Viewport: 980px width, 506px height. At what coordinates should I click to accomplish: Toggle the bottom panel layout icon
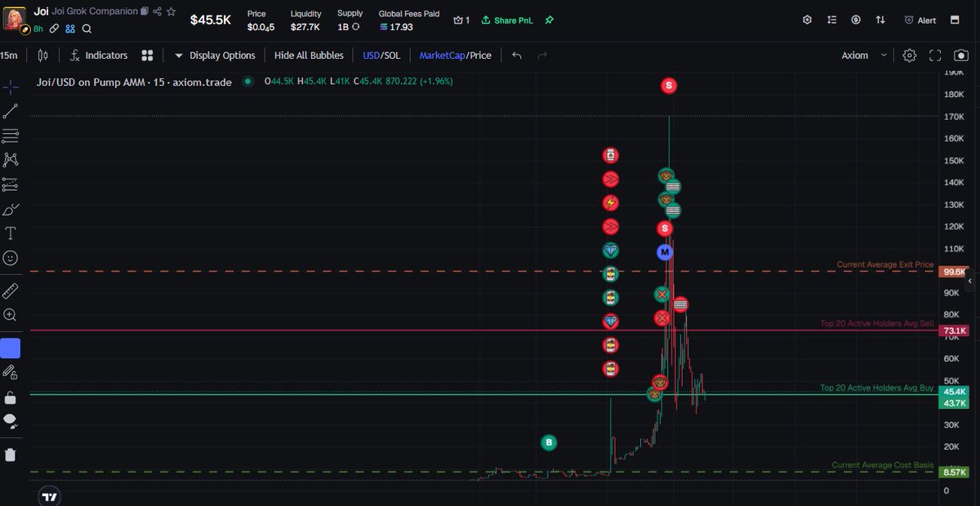955,20
